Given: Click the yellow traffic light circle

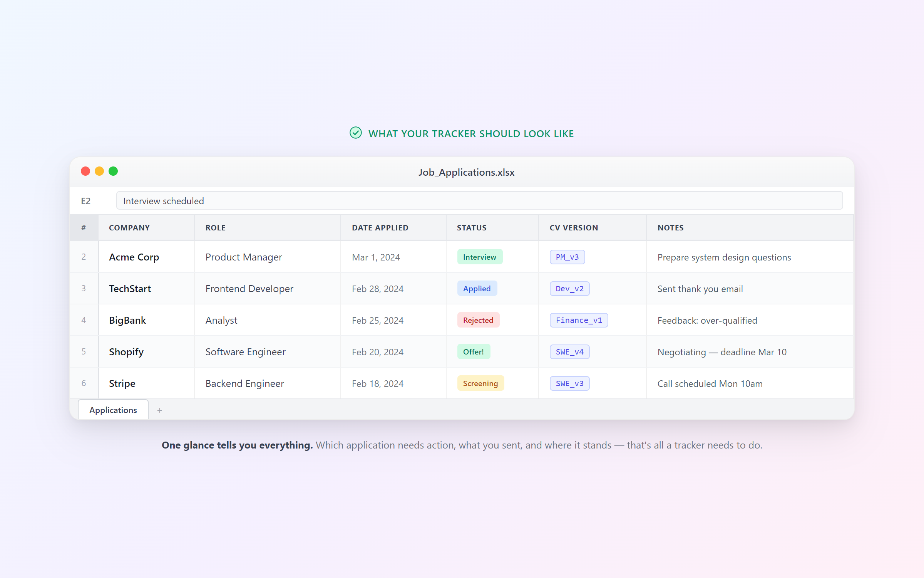Looking at the screenshot, I should (99, 171).
